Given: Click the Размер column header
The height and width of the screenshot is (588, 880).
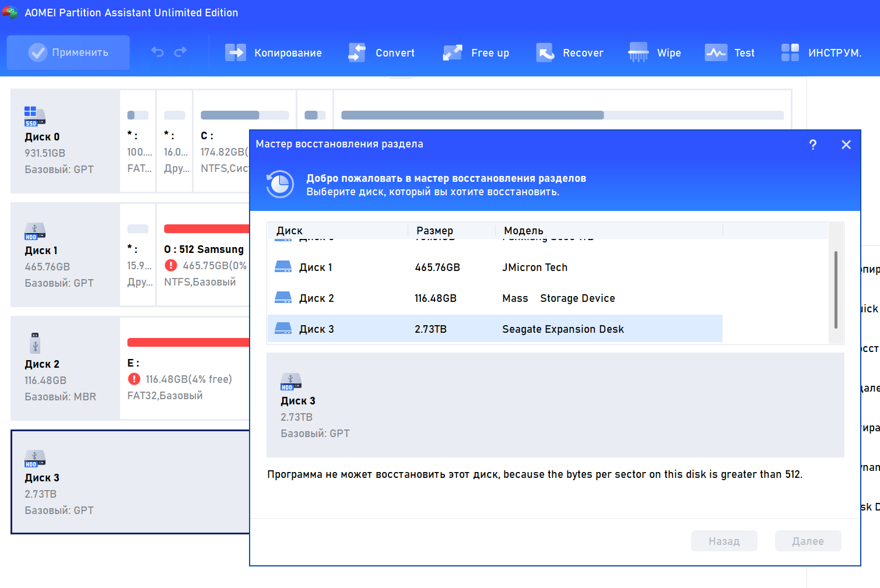Looking at the screenshot, I should [435, 230].
